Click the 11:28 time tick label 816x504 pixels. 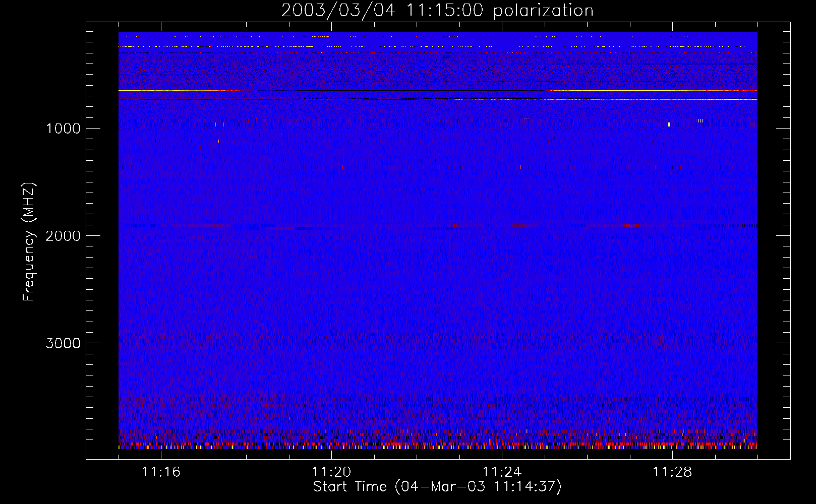(672, 472)
